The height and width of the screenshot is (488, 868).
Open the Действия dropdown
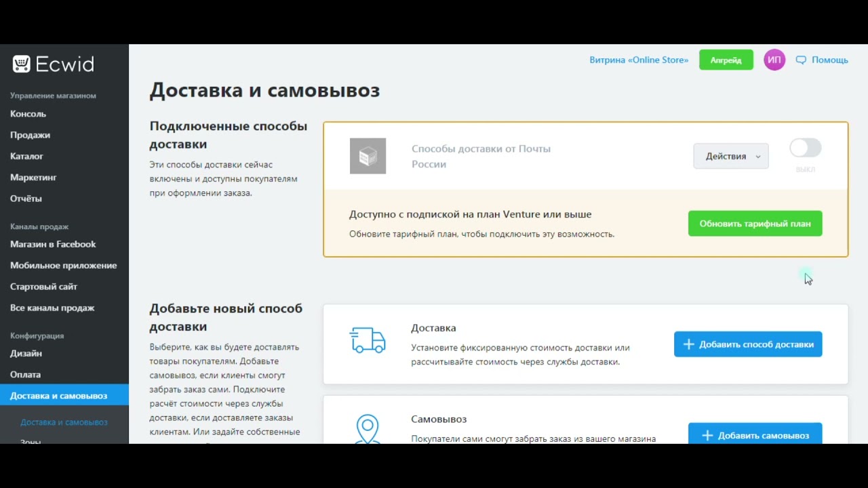coord(731,156)
